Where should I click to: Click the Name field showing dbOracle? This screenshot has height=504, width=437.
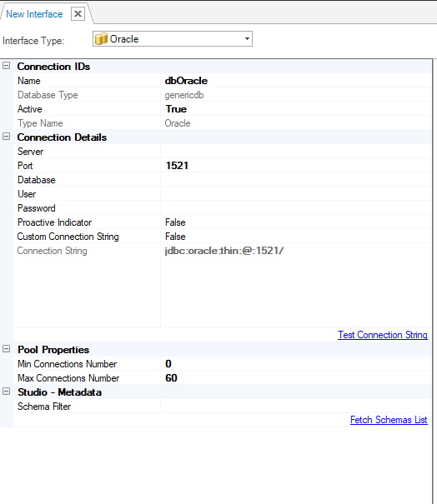pyautogui.click(x=296, y=81)
